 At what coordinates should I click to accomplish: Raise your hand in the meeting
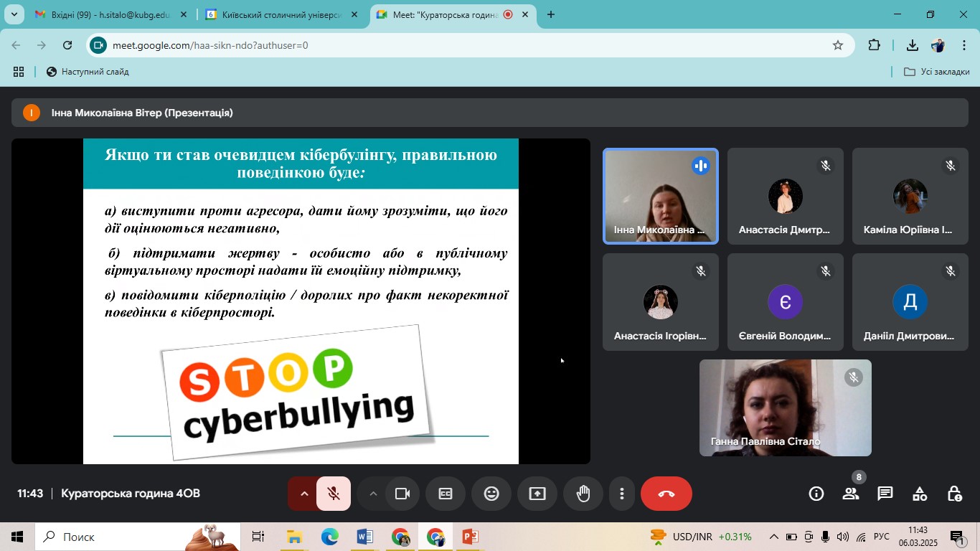click(x=583, y=494)
